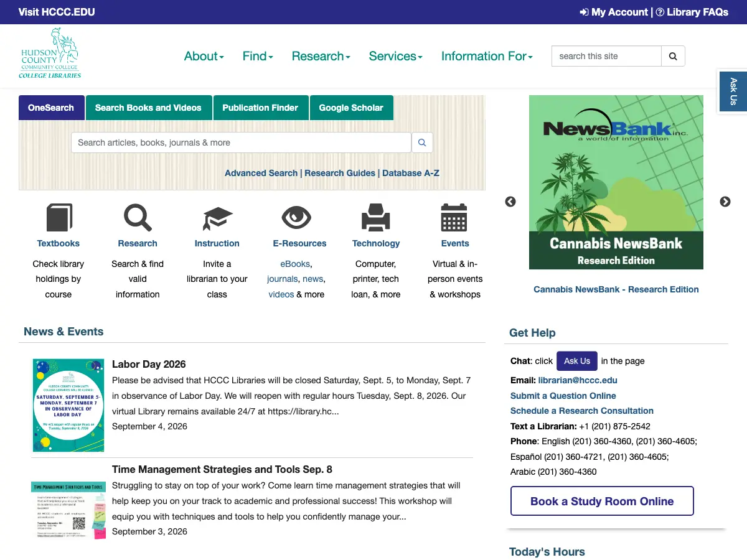747x560 pixels.
Task: Advance to the next carousel slide
Action: (725, 202)
